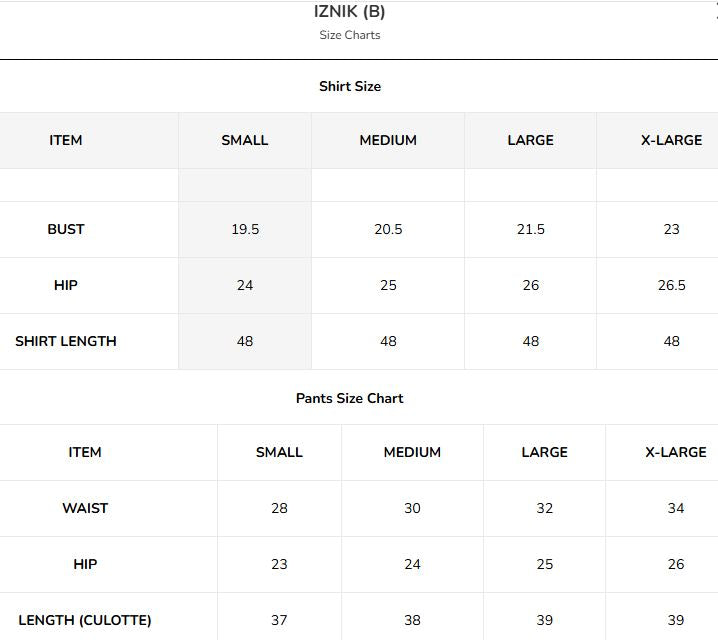Click X-LARGE header in shirt table
Screen dimensions: 718x640
click(671, 140)
